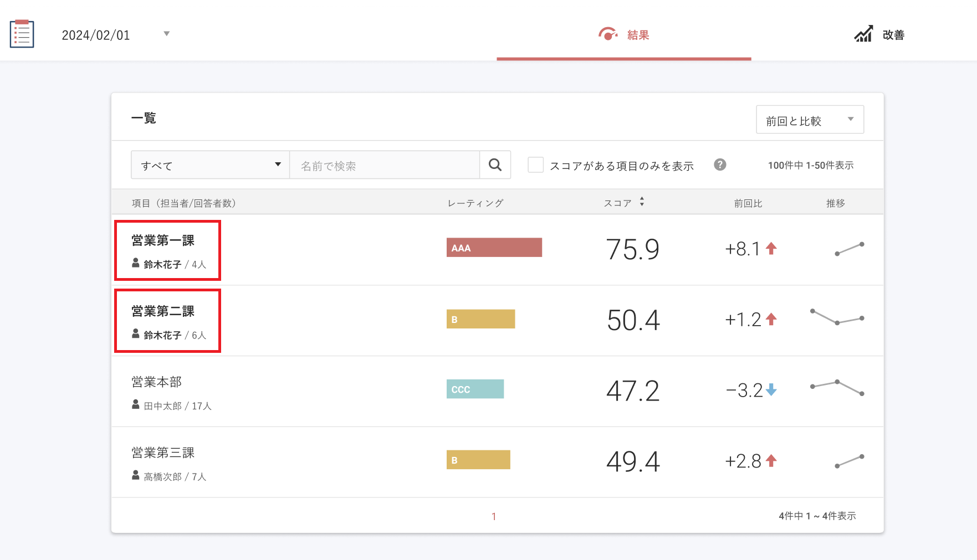This screenshot has height=560, width=977.
Task: Enable スコアがある項目のみを表示 checkbox
Action: pos(535,165)
